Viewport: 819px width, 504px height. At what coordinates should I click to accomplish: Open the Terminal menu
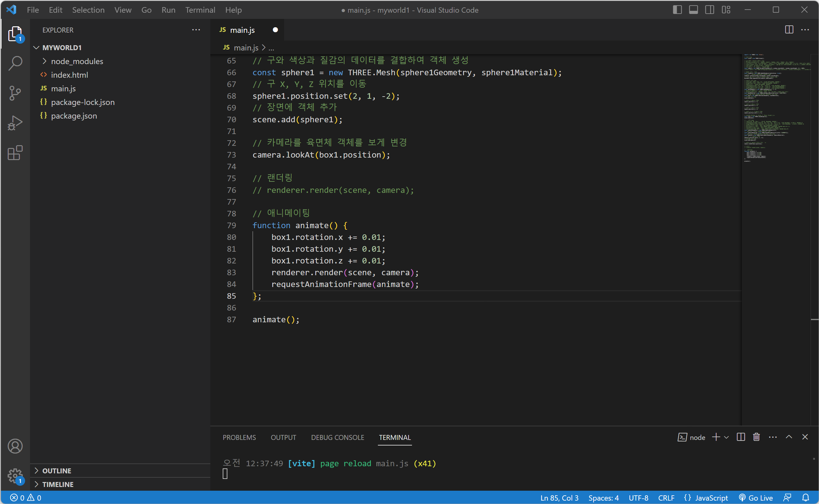click(x=200, y=10)
